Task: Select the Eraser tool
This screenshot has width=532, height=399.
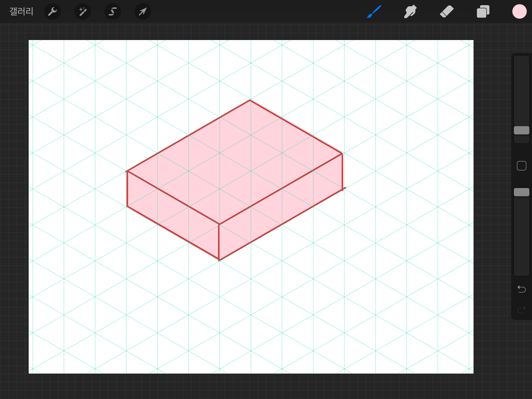Action: point(447,11)
